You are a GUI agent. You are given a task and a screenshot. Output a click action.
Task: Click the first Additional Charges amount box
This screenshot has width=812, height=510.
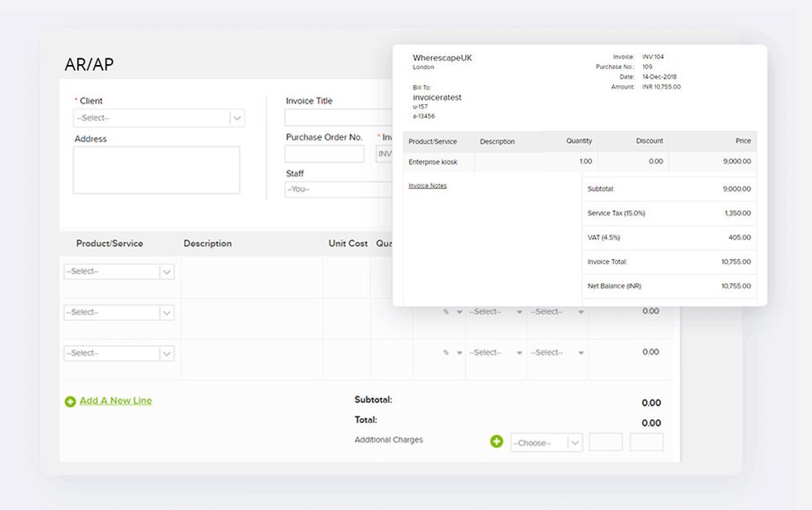(x=606, y=442)
